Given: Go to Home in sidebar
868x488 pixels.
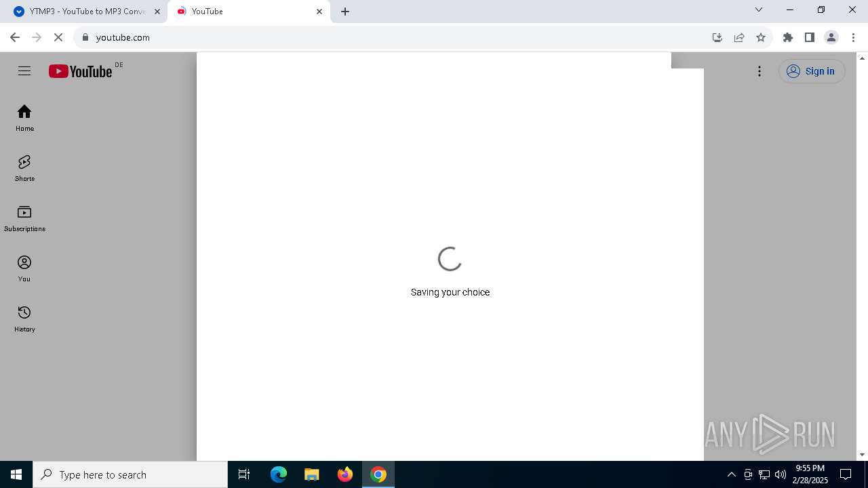Looking at the screenshot, I should point(24,118).
